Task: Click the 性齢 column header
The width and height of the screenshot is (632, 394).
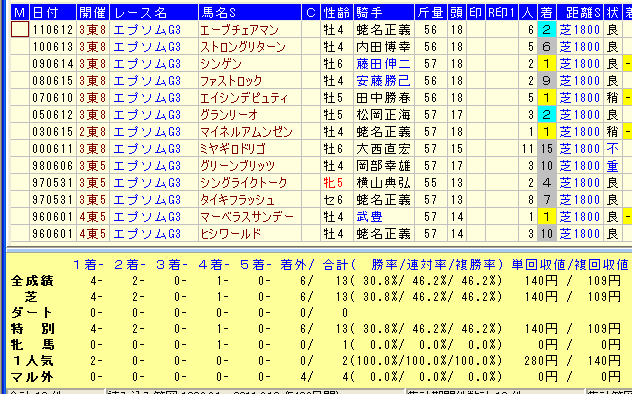Action: 337,12
